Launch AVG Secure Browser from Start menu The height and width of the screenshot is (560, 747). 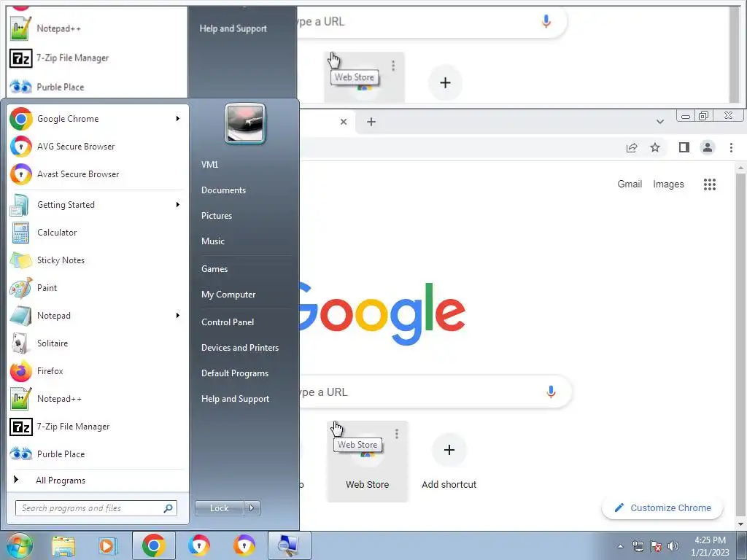point(98,146)
